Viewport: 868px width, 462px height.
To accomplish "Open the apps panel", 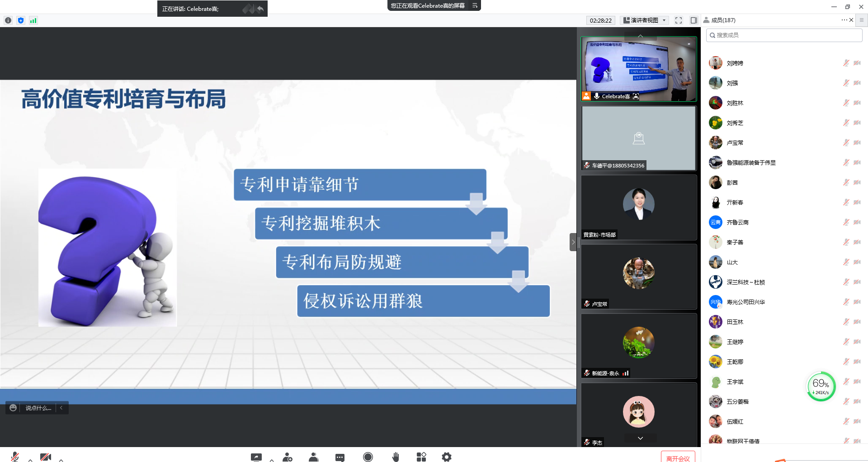I will point(421,457).
